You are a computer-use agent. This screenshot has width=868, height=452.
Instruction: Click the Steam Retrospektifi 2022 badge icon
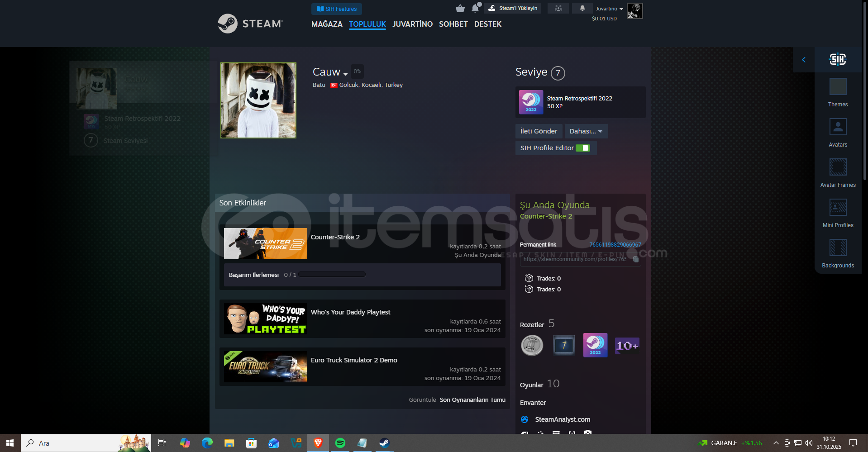pos(531,102)
